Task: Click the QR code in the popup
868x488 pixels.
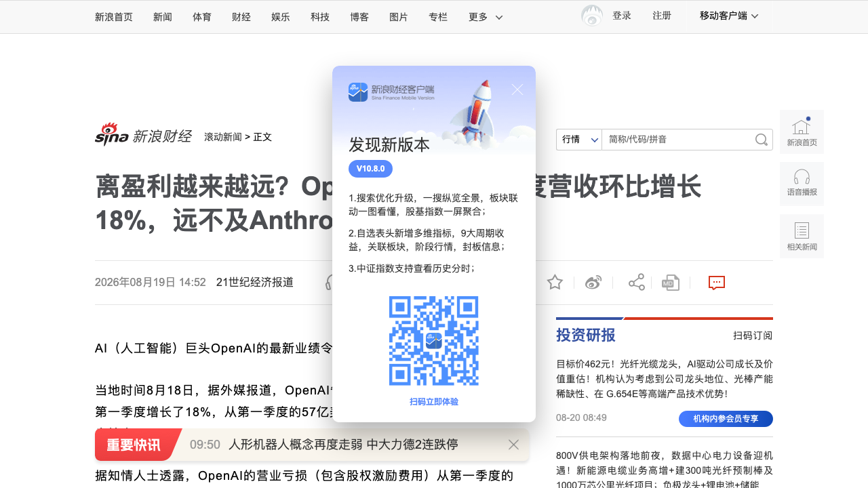Action: pyautogui.click(x=434, y=341)
